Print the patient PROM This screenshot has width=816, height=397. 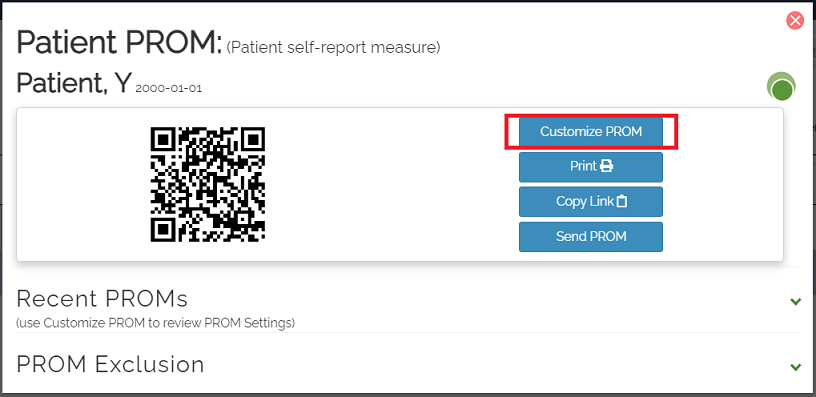[x=591, y=167]
